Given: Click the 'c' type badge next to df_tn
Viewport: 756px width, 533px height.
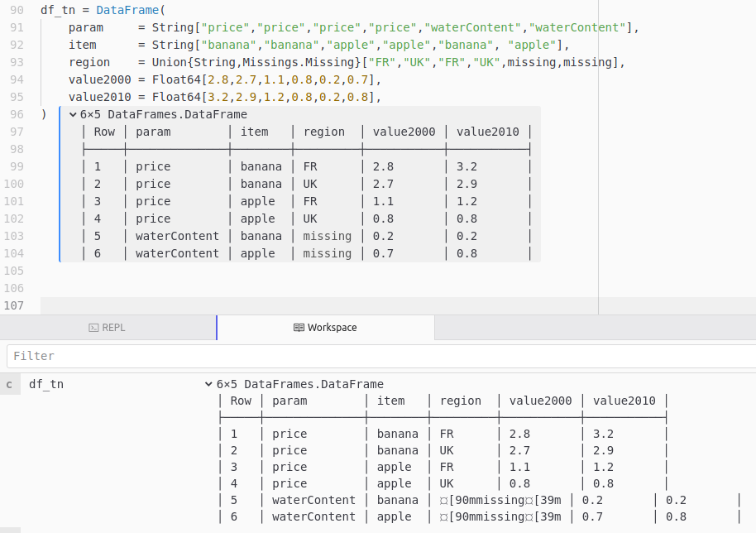Looking at the screenshot, I should click(x=9, y=384).
